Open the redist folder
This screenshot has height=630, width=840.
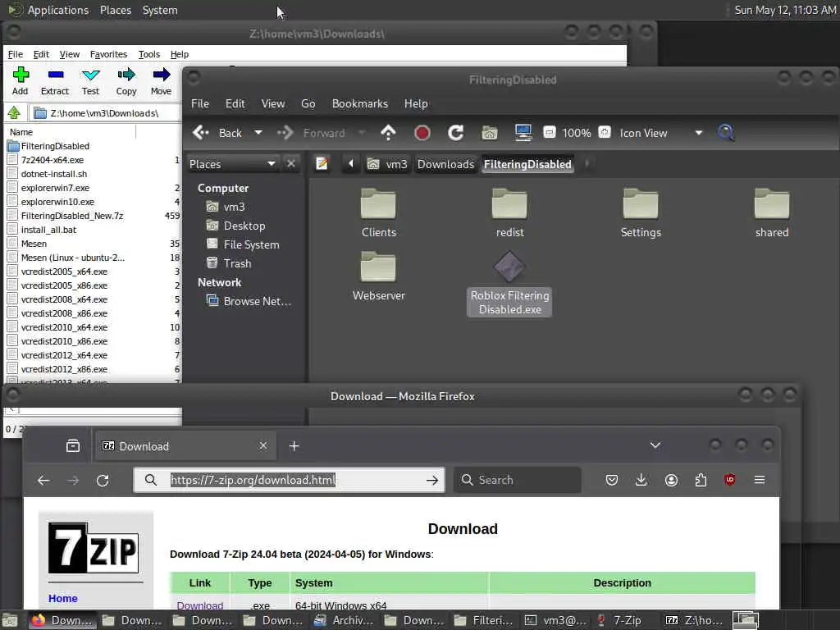[x=509, y=213]
